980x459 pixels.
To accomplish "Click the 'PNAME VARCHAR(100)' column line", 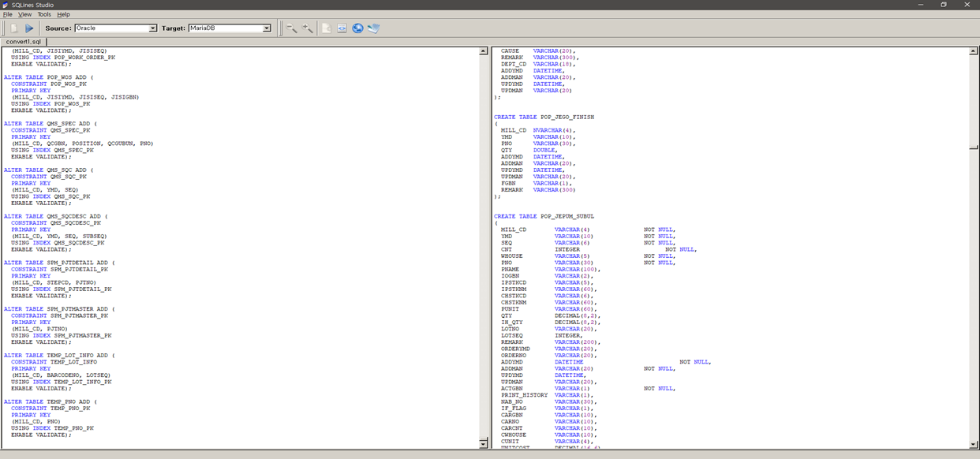I will coord(551,269).
